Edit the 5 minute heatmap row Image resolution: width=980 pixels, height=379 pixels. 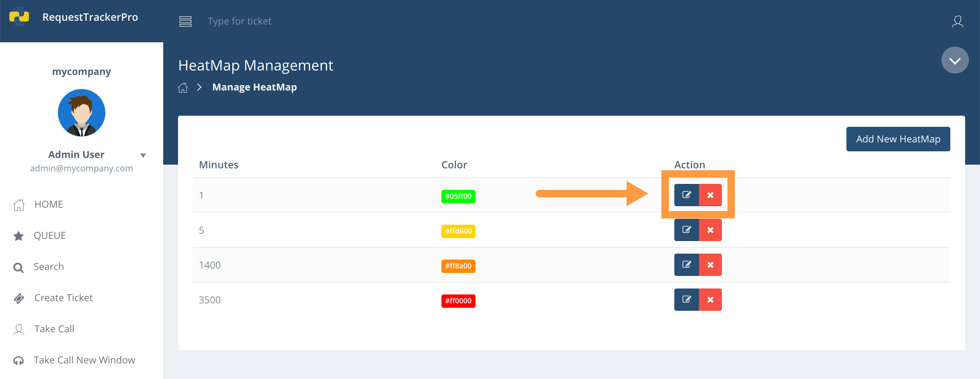pyautogui.click(x=686, y=230)
